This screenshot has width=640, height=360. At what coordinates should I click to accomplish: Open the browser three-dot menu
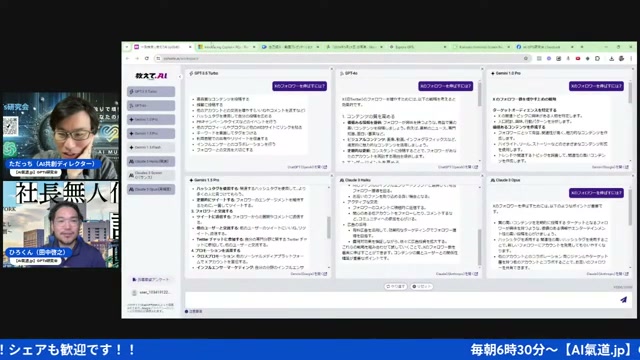coord(631,59)
